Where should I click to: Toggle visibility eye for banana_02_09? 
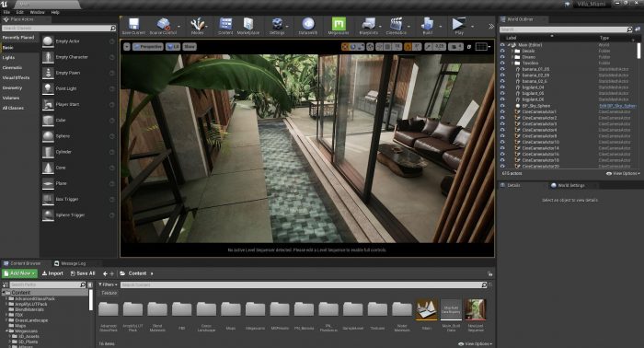tap(502, 75)
